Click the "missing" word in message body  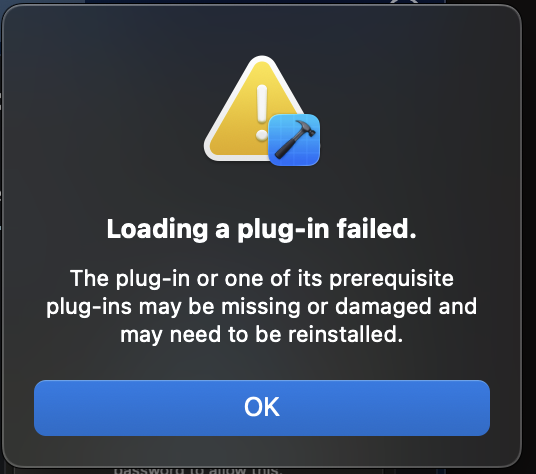260,307
